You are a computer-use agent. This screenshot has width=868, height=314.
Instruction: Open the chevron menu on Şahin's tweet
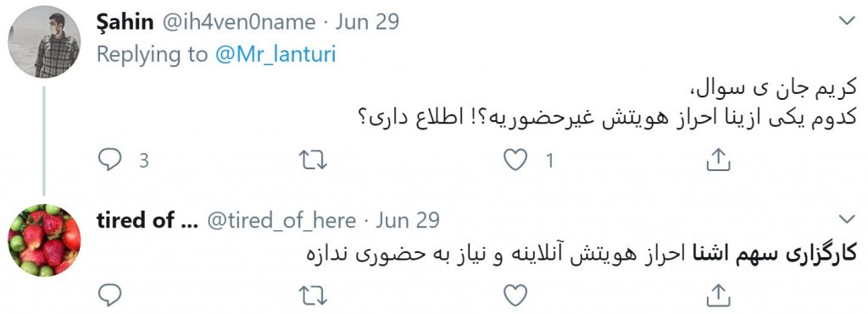pos(847,21)
